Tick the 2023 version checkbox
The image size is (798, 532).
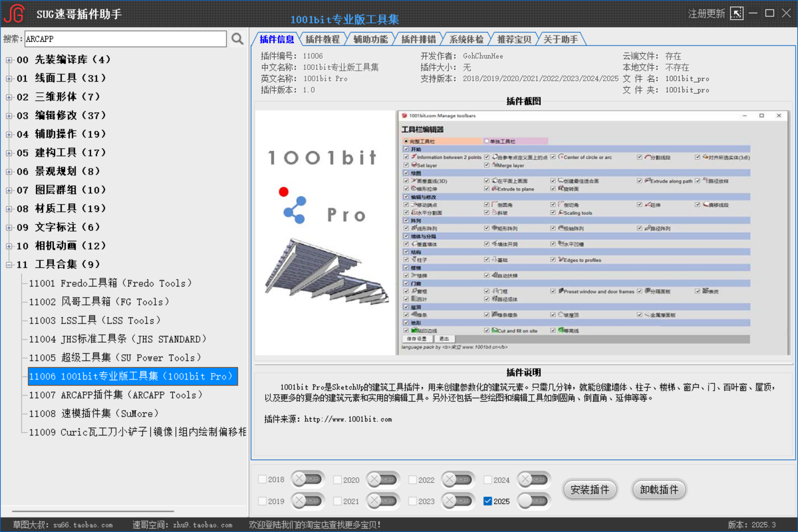[413, 501]
